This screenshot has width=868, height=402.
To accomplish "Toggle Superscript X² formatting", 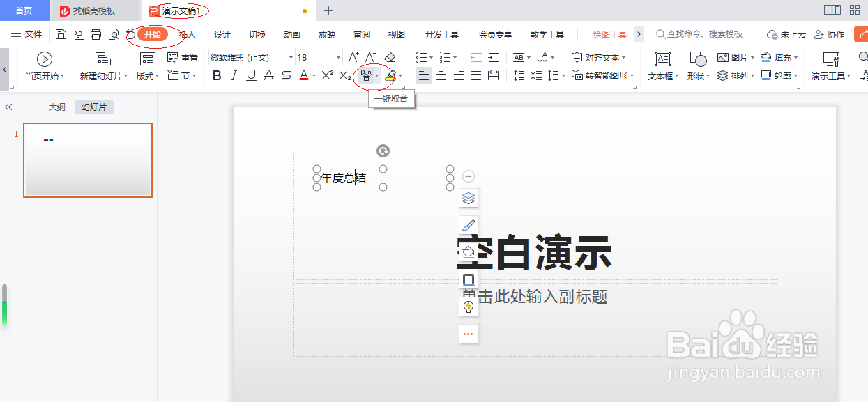I will click(327, 75).
